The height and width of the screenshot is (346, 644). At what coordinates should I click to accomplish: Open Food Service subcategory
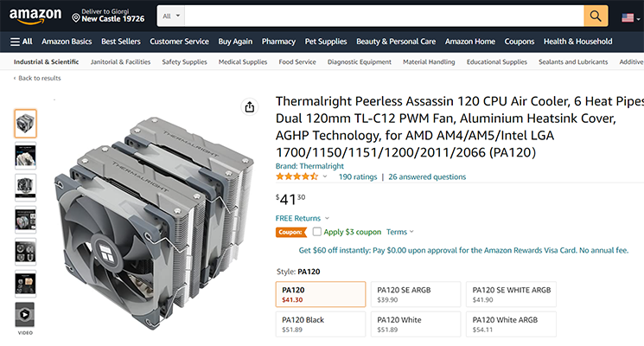(297, 62)
